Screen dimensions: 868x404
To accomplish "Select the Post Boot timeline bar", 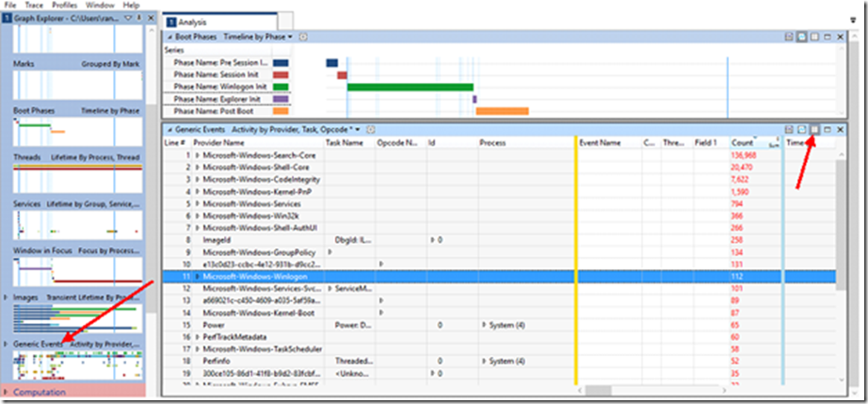I will point(503,111).
